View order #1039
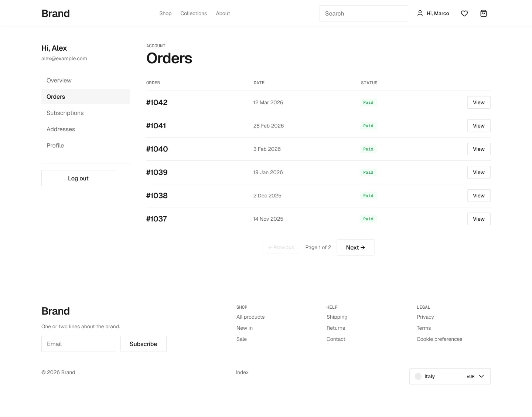 click(x=479, y=172)
